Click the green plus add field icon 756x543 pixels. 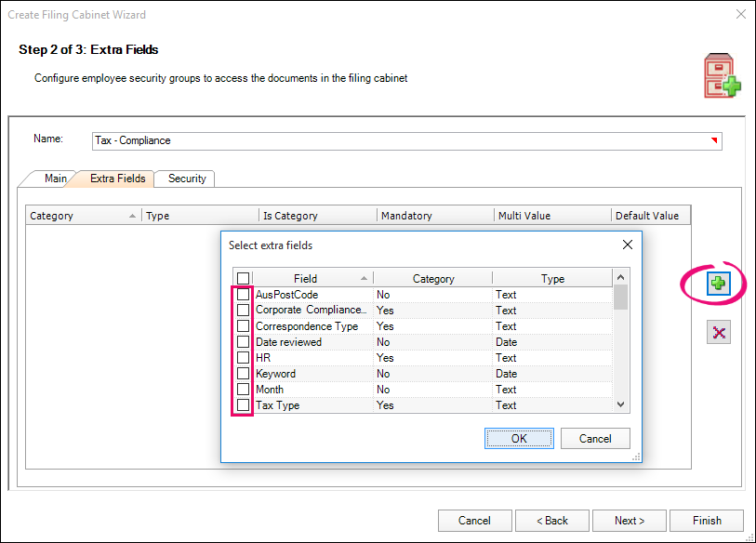pyautogui.click(x=718, y=285)
